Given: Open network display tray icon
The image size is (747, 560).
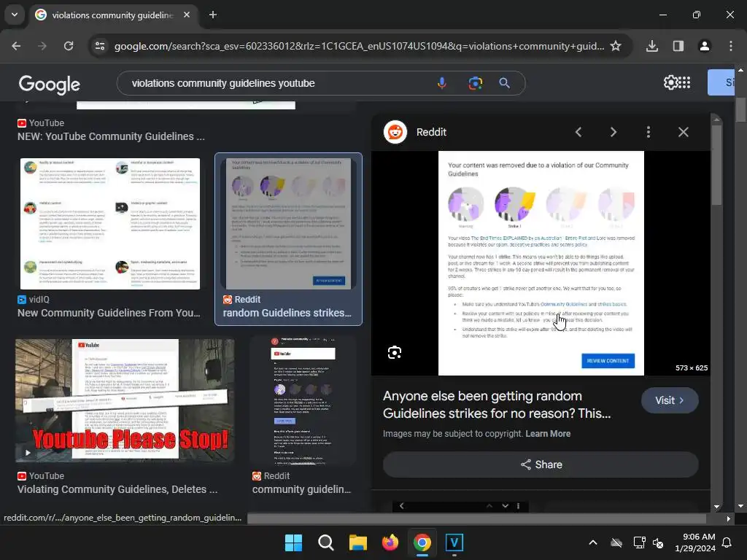Looking at the screenshot, I should pyautogui.click(x=638, y=542).
